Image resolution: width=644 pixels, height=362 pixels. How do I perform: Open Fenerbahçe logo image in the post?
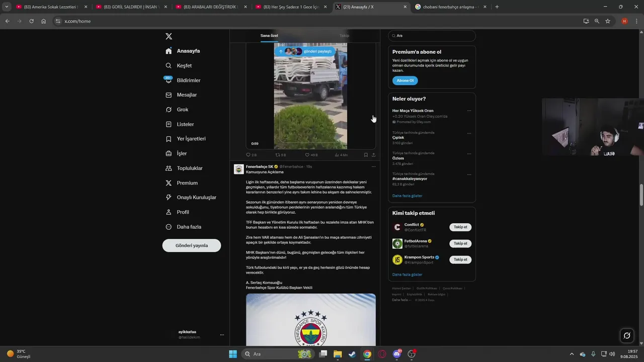tap(311, 320)
